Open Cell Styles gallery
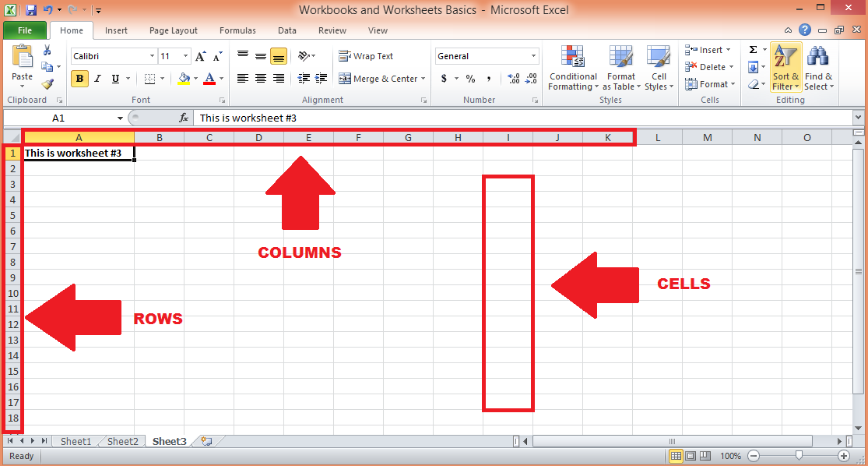The width and height of the screenshot is (868, 466). 659,68
